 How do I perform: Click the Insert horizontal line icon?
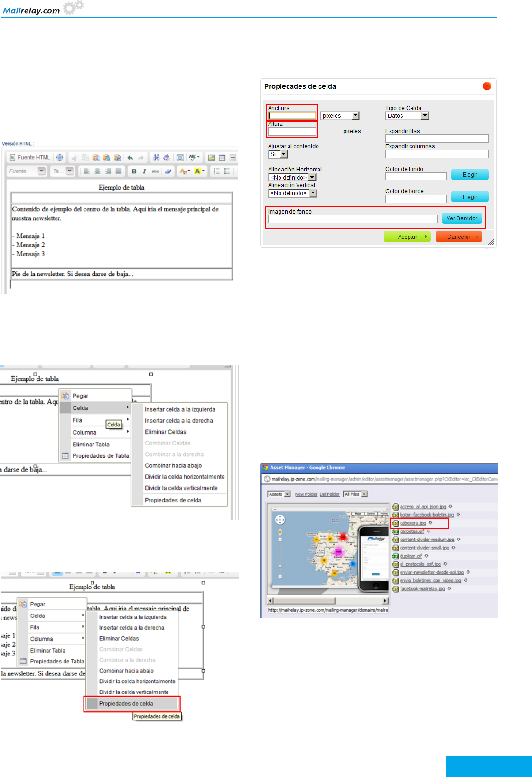pyautogui.click(x=233, y=158)
